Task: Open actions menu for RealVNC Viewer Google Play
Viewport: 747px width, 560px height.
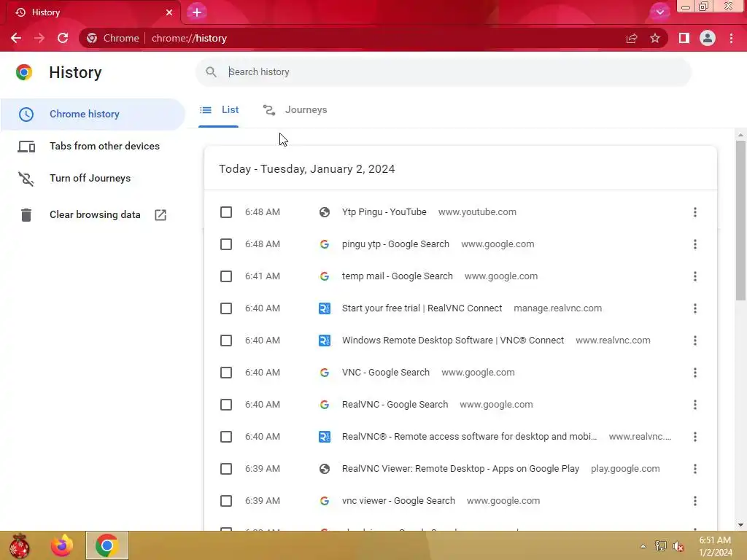Action: (695, 469)
